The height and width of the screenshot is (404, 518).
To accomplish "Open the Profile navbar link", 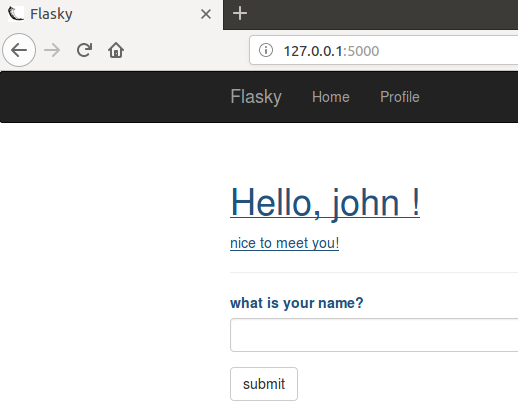I will pos(400,97).
